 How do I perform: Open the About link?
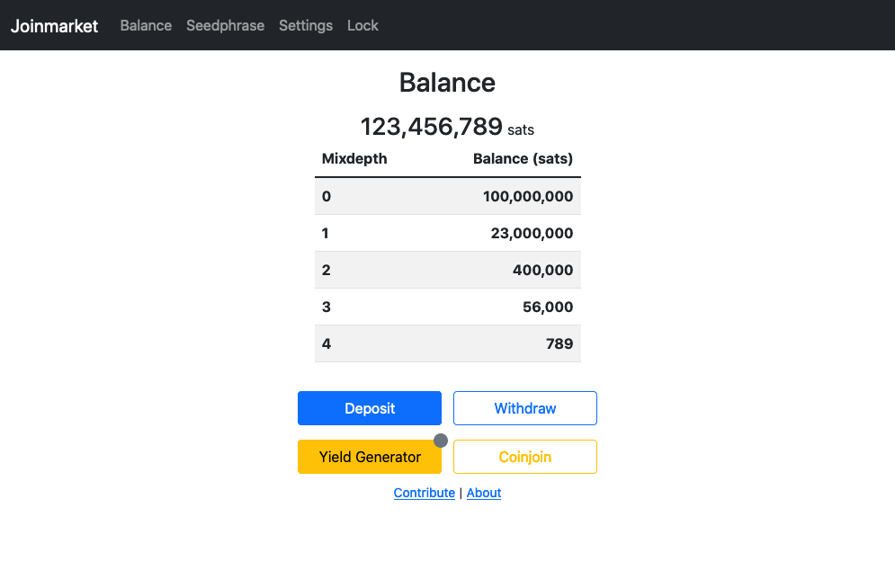tap(484, 493)
